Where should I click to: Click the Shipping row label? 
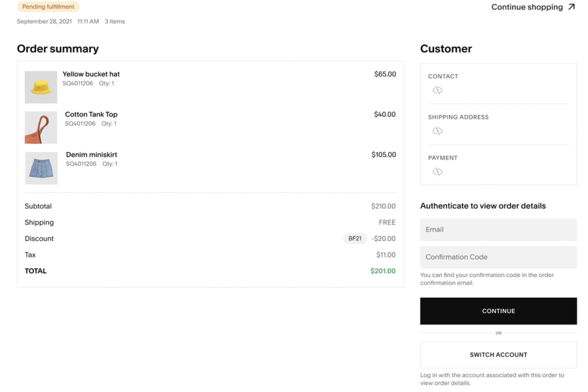40,223
